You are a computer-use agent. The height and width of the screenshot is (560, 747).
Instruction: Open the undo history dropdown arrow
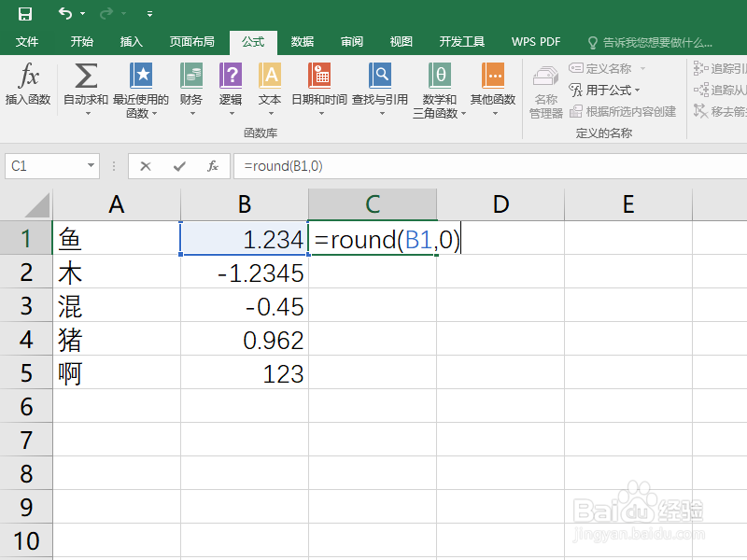pos(83,14)
